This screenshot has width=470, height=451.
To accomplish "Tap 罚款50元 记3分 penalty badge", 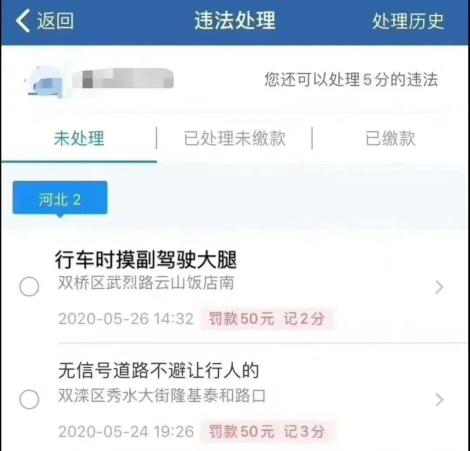I will (267, 431).
